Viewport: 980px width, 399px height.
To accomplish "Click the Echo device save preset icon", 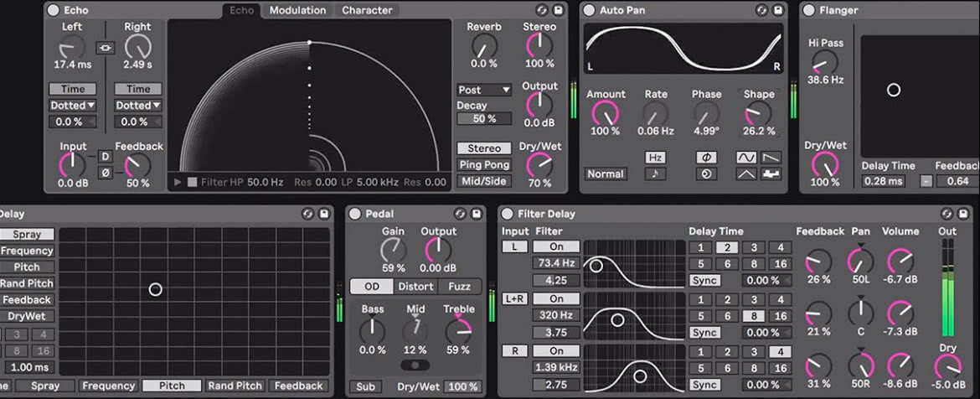I will click(558, 10).
